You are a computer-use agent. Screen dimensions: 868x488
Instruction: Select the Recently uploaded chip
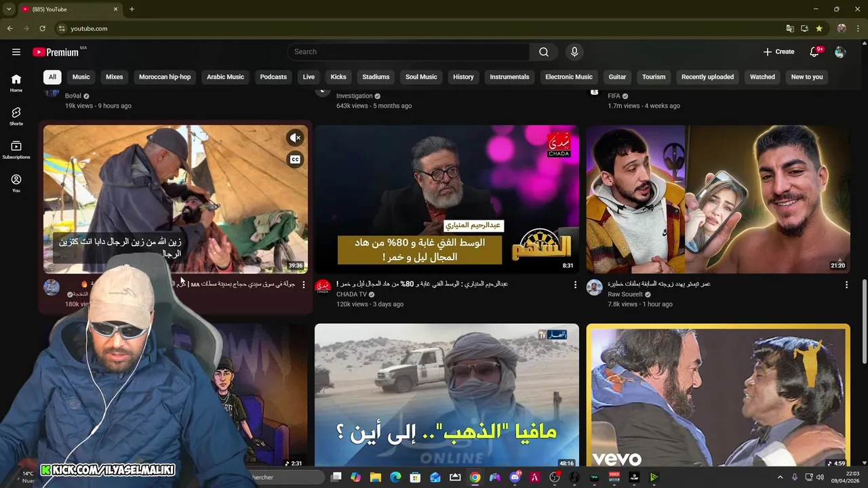(707, 77)
